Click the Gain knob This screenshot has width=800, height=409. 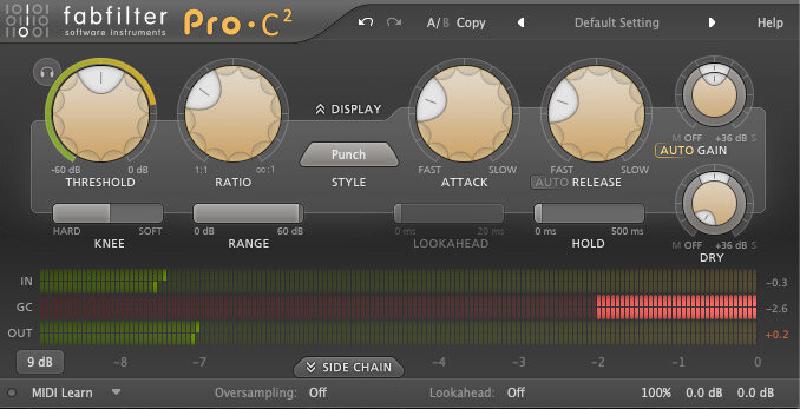click(715, 94)
